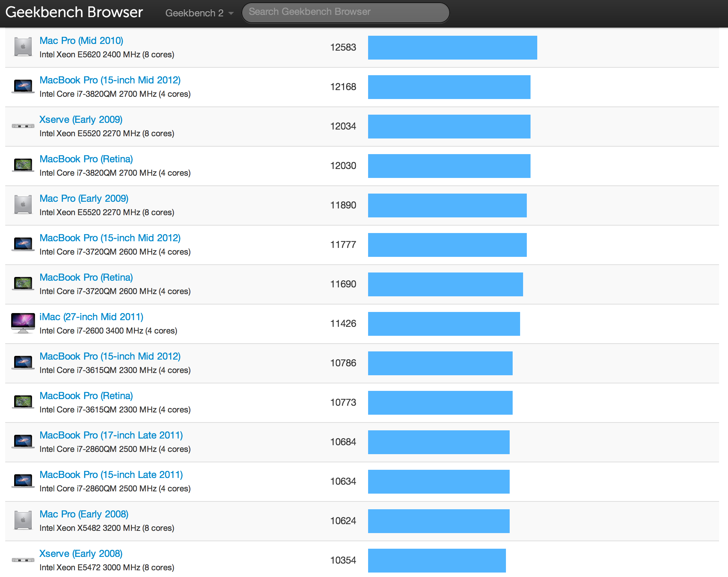Click the score value 10634
The width and height of the screenshot is (728, 577).
coord(343,481)
